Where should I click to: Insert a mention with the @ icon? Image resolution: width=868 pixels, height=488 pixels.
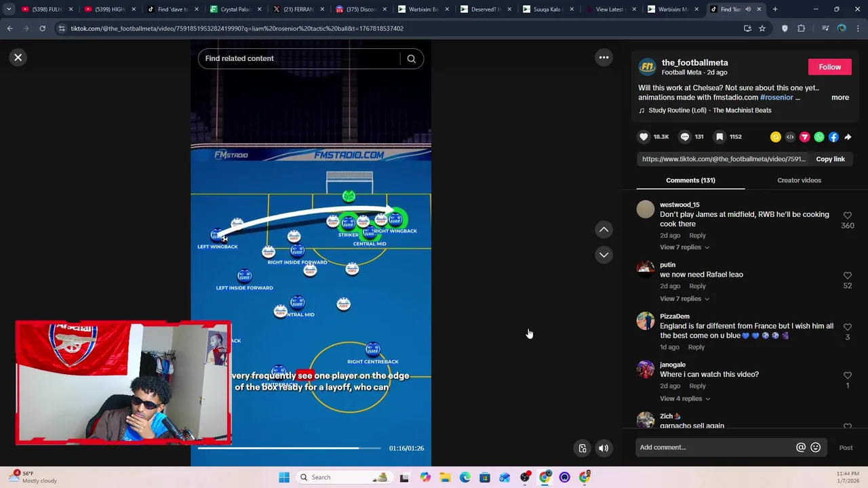(801, 447)
